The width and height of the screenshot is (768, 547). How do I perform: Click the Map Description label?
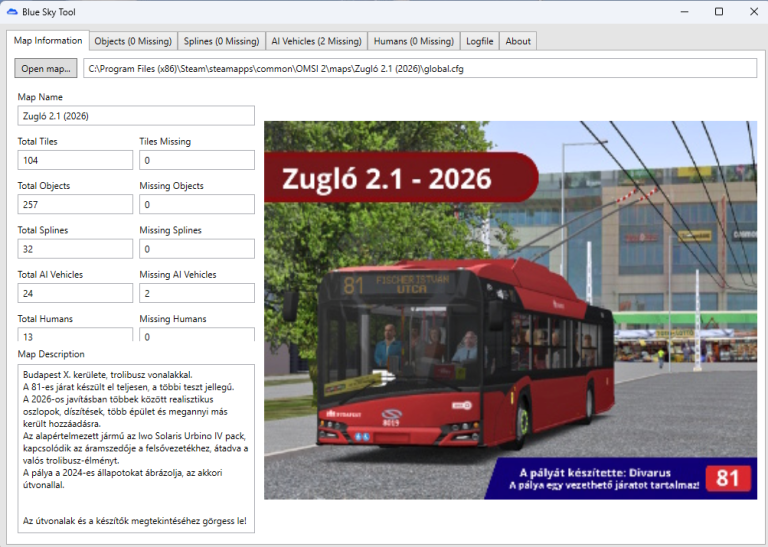(51, 354)
